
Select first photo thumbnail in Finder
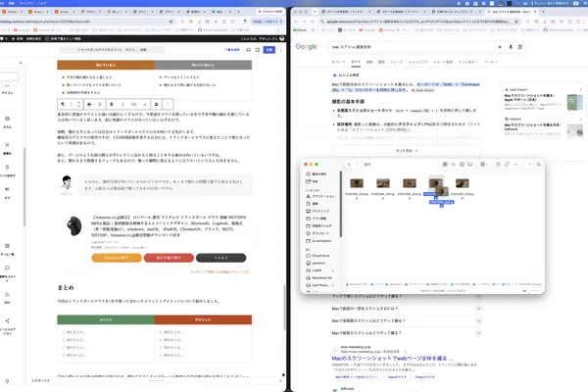point(357,183)
